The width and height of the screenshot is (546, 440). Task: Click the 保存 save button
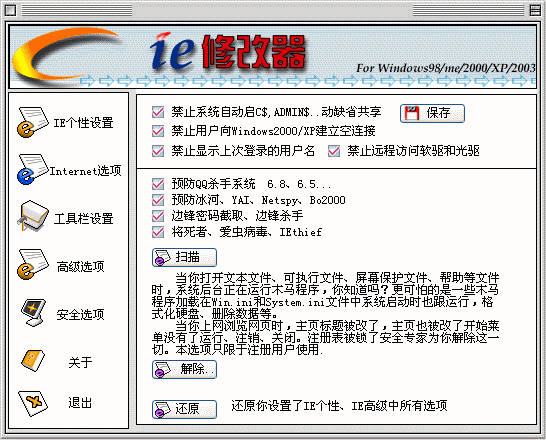tap(432, 113)
